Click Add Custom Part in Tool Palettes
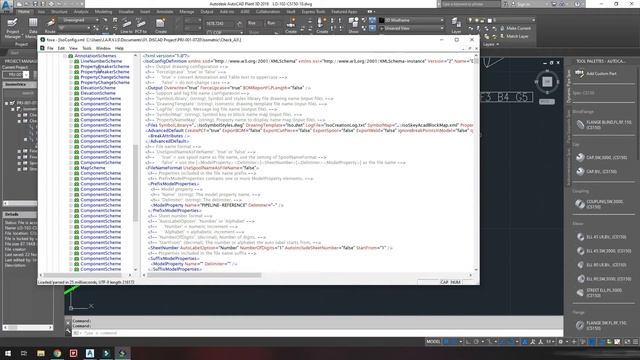 pyautogui.click(x=596, y=73)
